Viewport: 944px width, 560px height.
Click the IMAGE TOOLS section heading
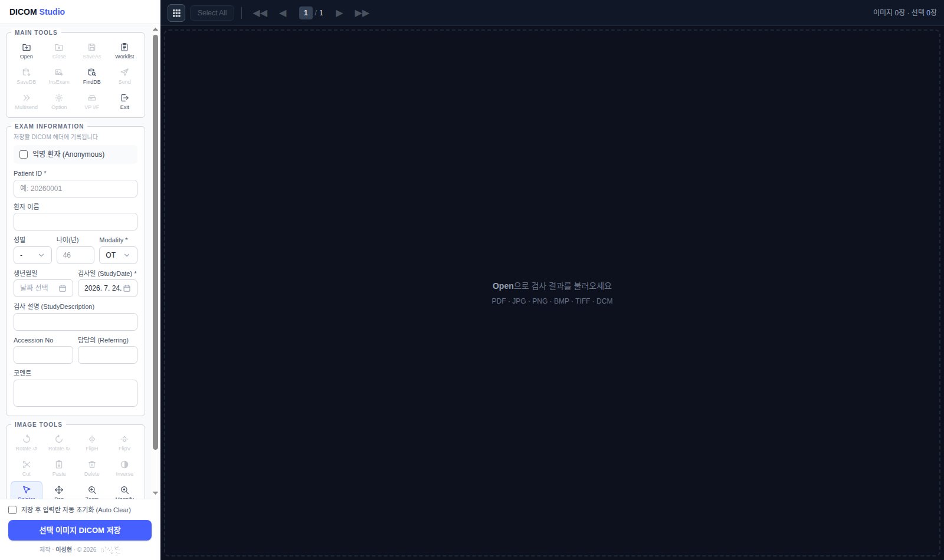[x=38, y=424]
